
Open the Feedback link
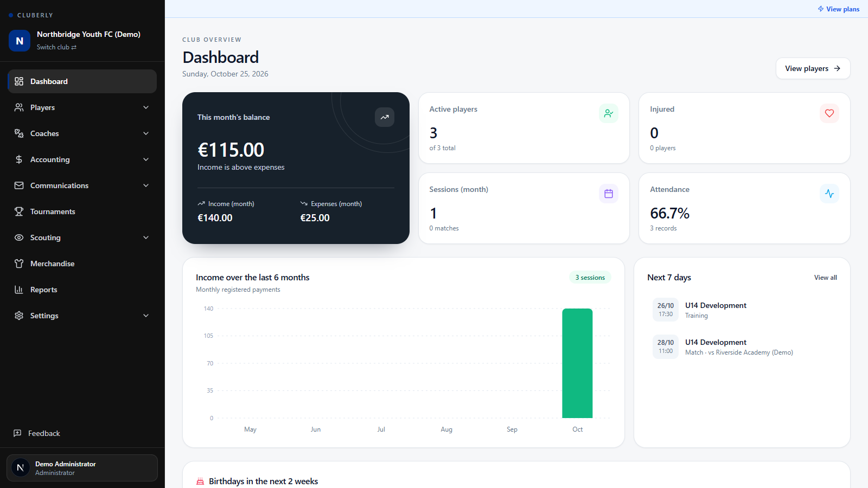coord(37,433)
